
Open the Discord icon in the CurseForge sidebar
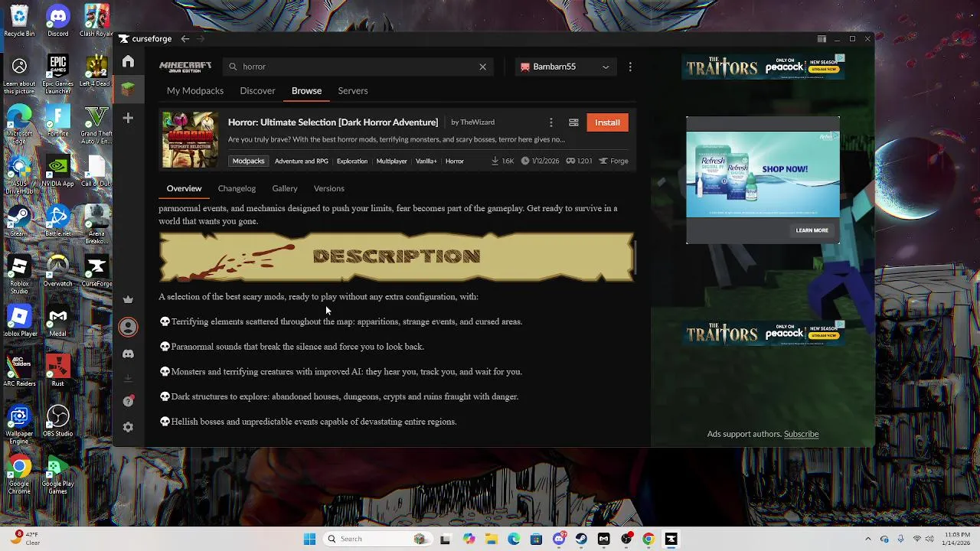point(128,354)
